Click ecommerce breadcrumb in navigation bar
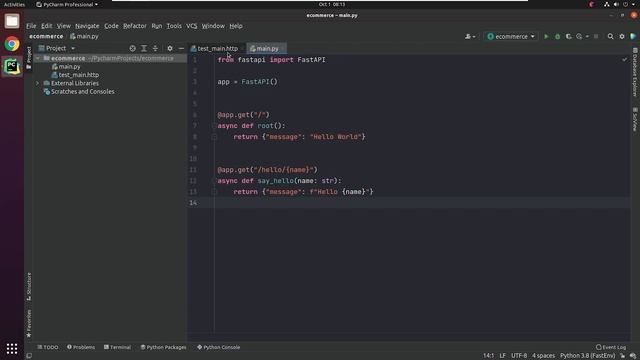 [46, 36]
